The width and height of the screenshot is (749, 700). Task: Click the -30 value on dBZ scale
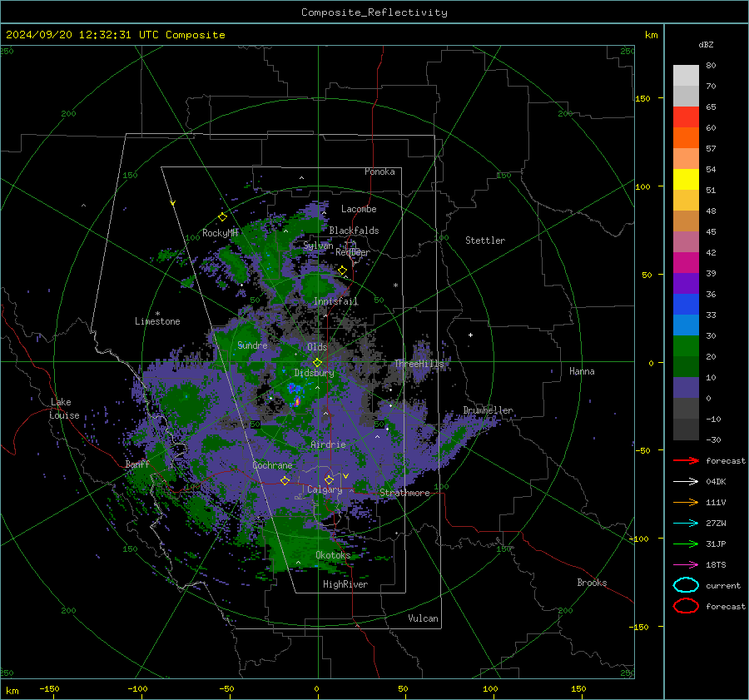713,439
